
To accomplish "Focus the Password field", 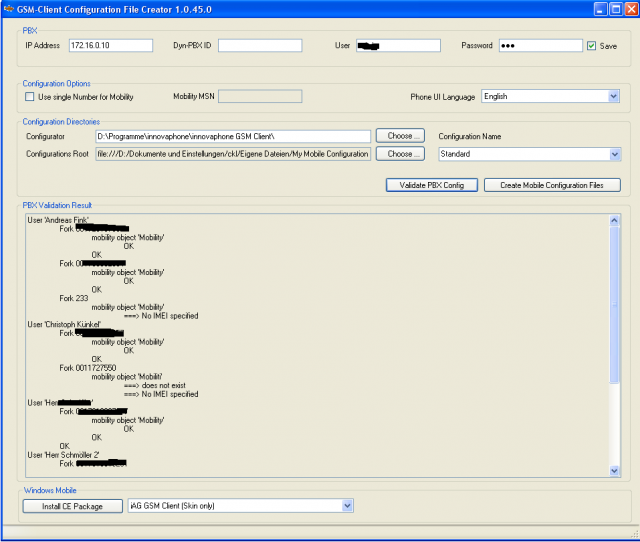I will pyautogui.click(x=540, y=45).
